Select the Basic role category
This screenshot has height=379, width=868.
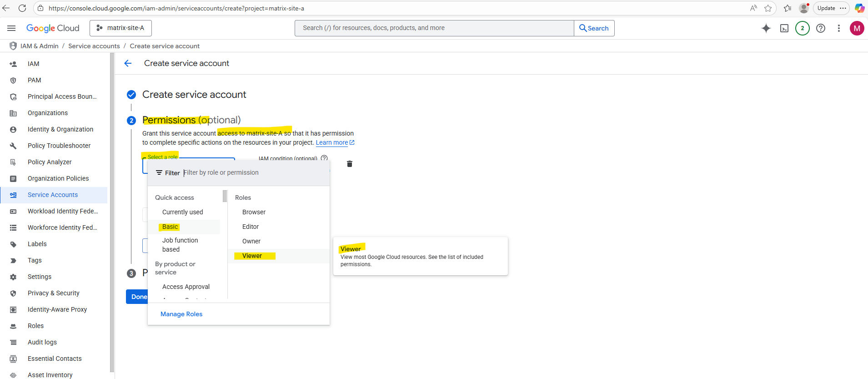coord(170,227)
